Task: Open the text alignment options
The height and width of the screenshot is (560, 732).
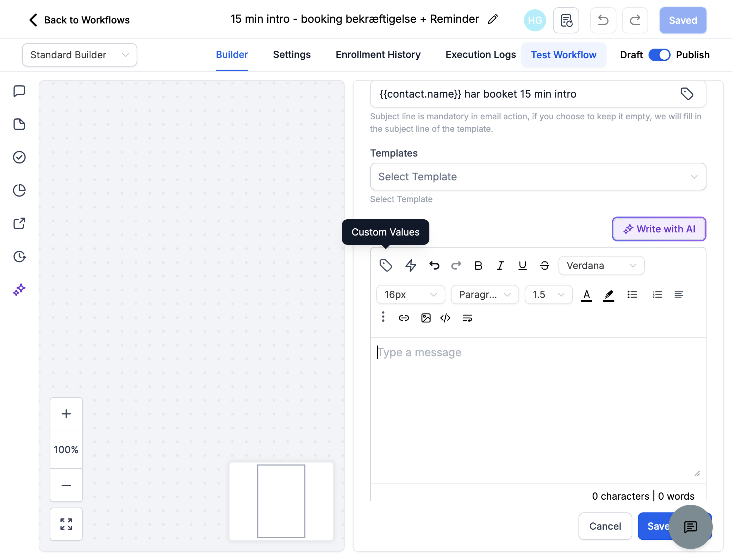Action: 679,294
